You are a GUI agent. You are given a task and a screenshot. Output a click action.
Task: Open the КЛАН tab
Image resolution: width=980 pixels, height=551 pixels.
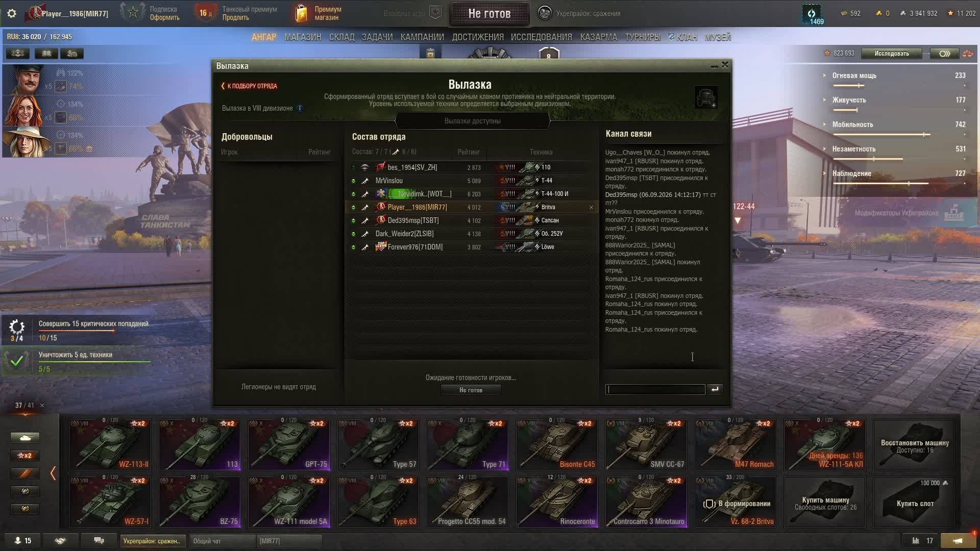click(682, 37)
